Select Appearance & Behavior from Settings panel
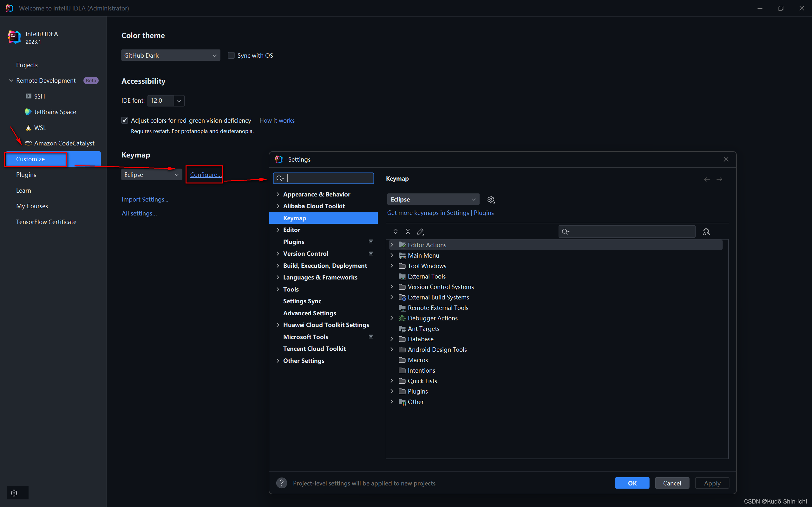This screenshot has height=507, width=812. (317, 194)
